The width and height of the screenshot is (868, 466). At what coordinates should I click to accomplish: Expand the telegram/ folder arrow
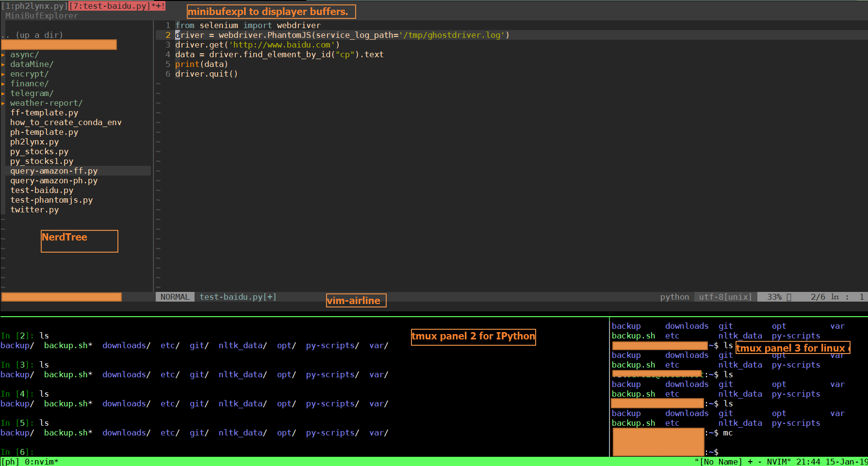click(x=3, y=94)
